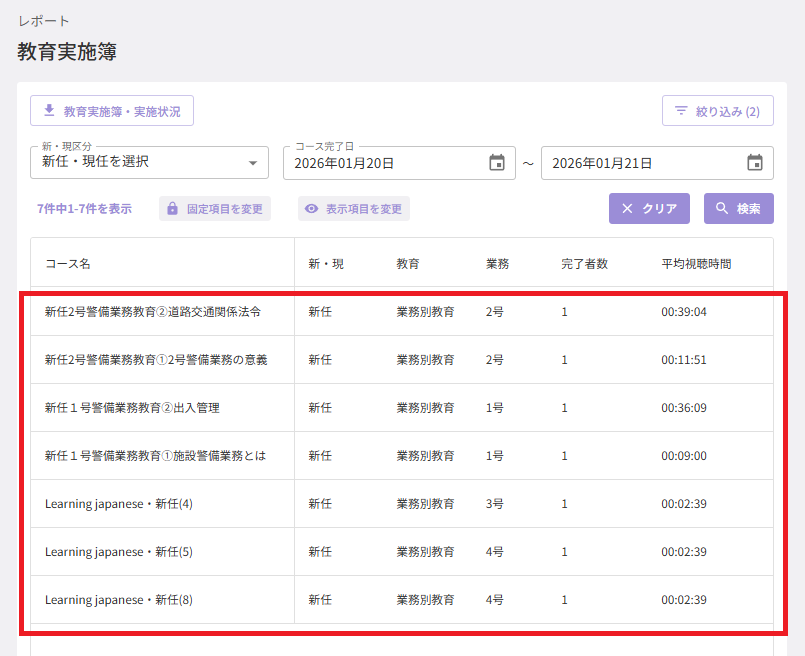Click the filter icon in 絞り込み button

681,111
